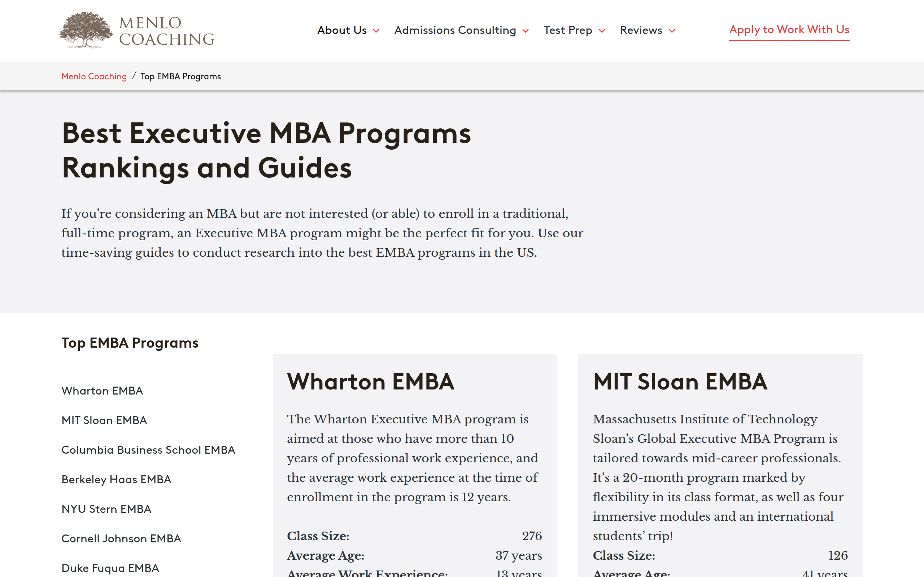The image size is (924, 577).
Task: Open the About Us menu
Action: [x=342, y=30]
